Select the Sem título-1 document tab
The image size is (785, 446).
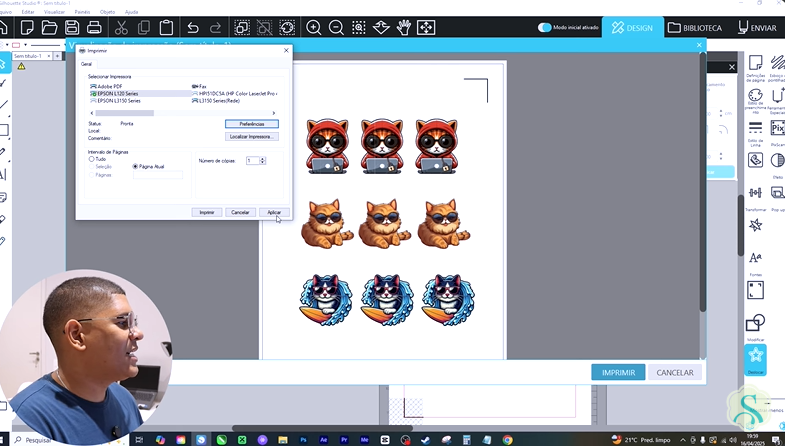pos(29,56)
